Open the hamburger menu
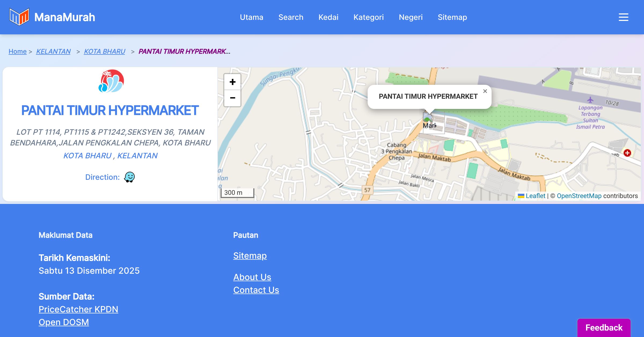The image size is (644, 337). pos(623,17)
